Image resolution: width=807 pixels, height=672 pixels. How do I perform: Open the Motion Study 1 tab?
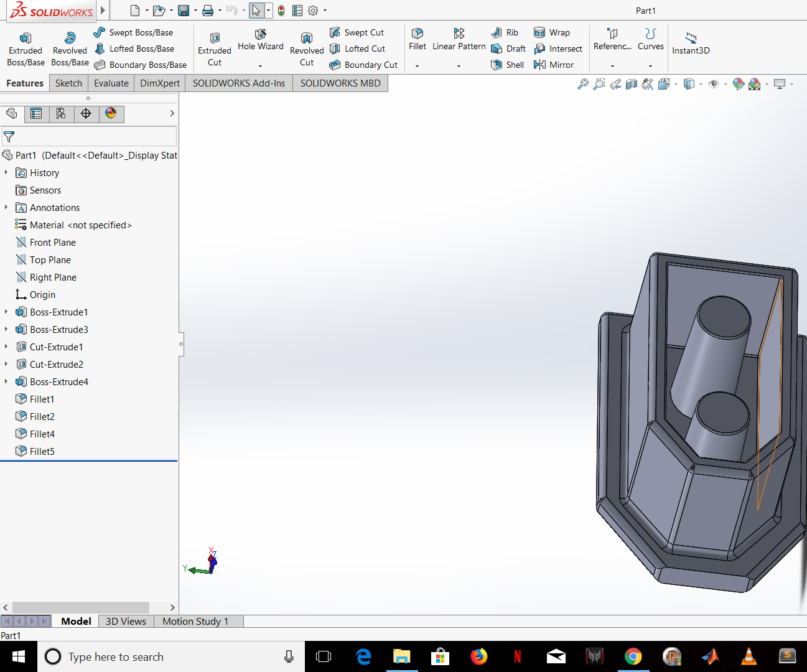tap(195, 621)
